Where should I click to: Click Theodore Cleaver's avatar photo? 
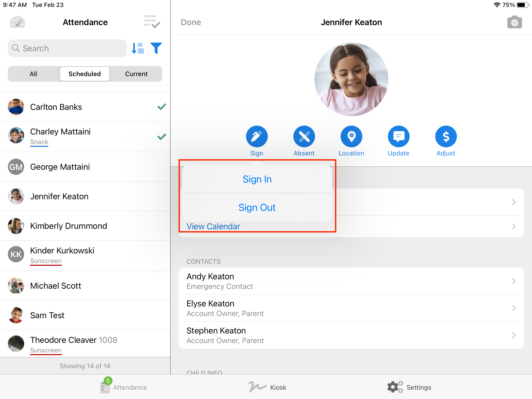click(x=16, y=344)
